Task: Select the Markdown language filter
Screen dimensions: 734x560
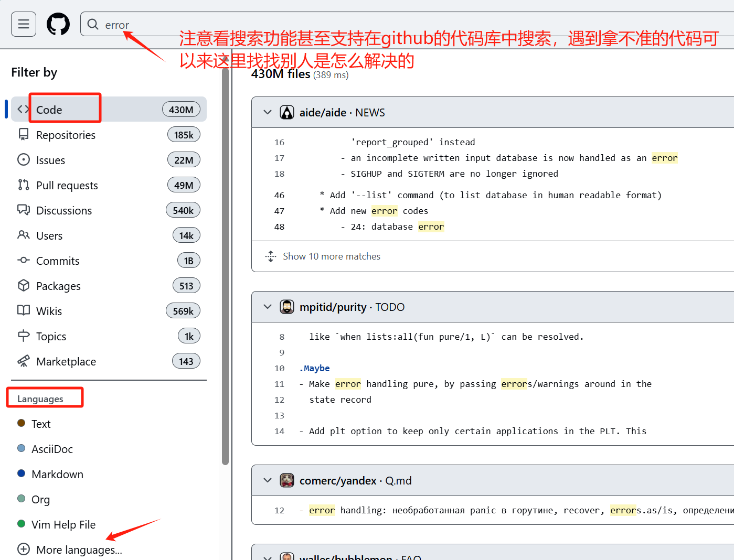Action: 57,474
